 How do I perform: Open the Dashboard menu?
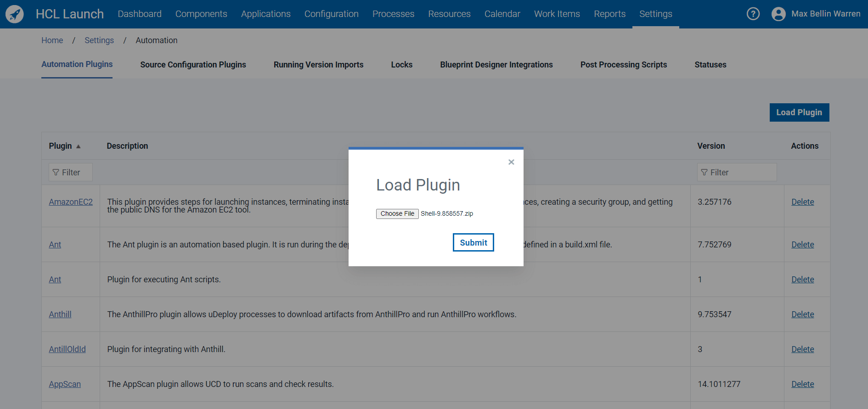point(140,14)
